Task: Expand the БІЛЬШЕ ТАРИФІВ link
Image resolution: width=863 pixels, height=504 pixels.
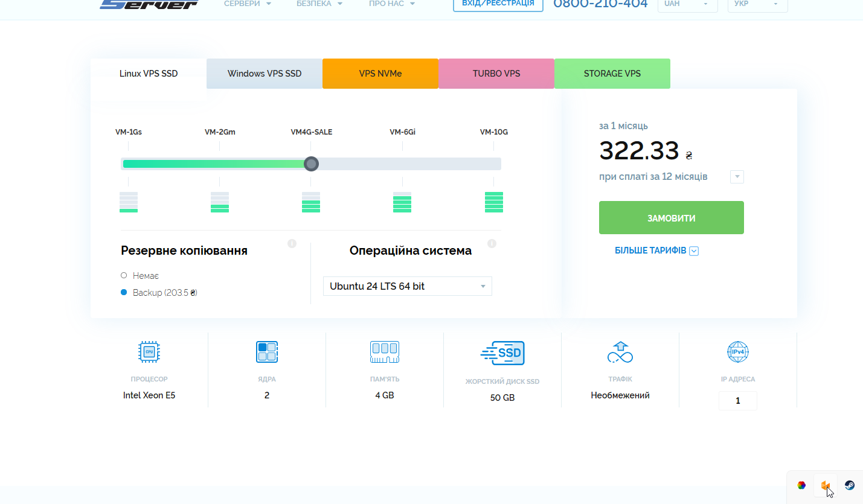Action: click(656, 250)
